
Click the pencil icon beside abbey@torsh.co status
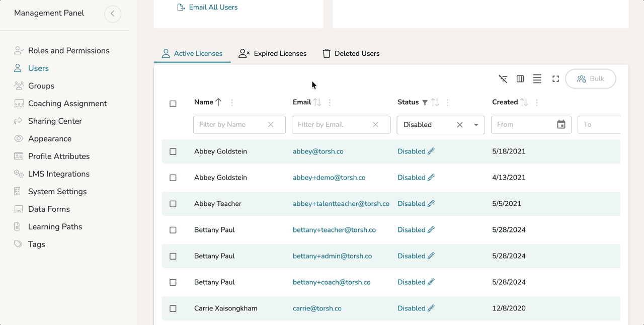coord(431,151)
